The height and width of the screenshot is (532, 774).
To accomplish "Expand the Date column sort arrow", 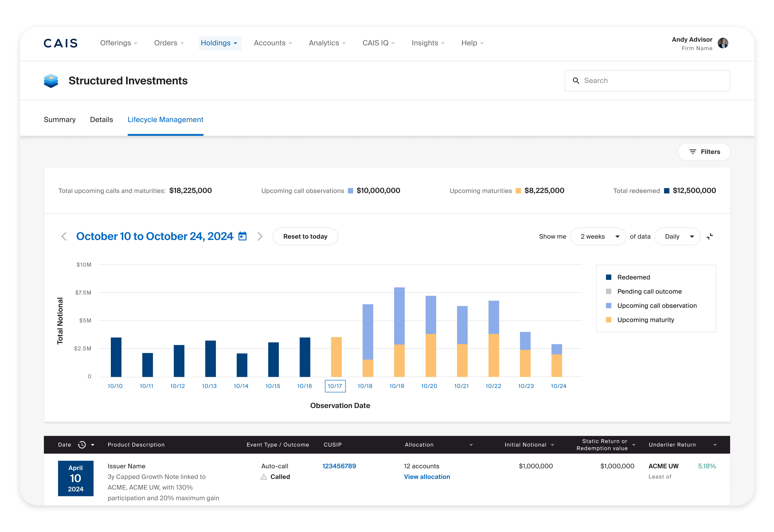I will tap(93, 445).
